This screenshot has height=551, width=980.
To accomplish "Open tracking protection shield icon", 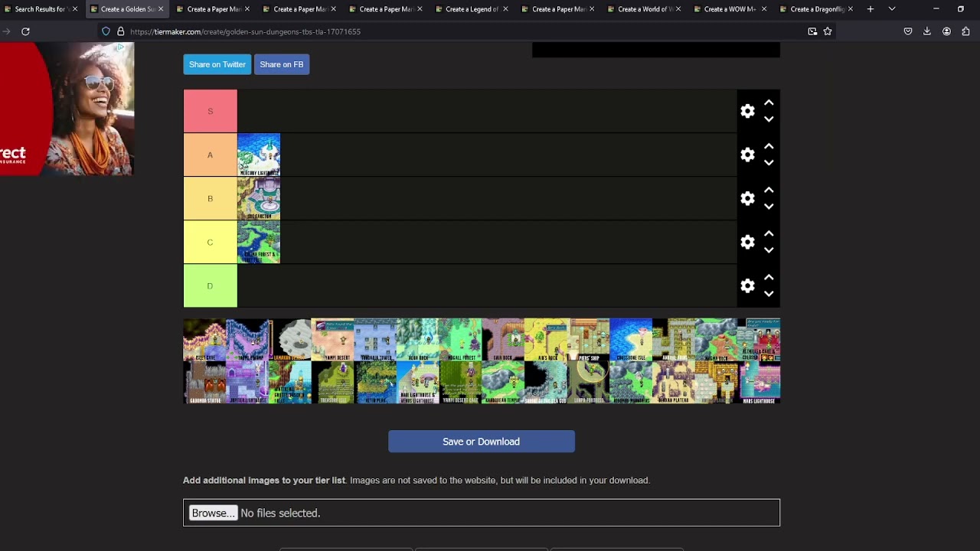I will [x=106, y=31].
